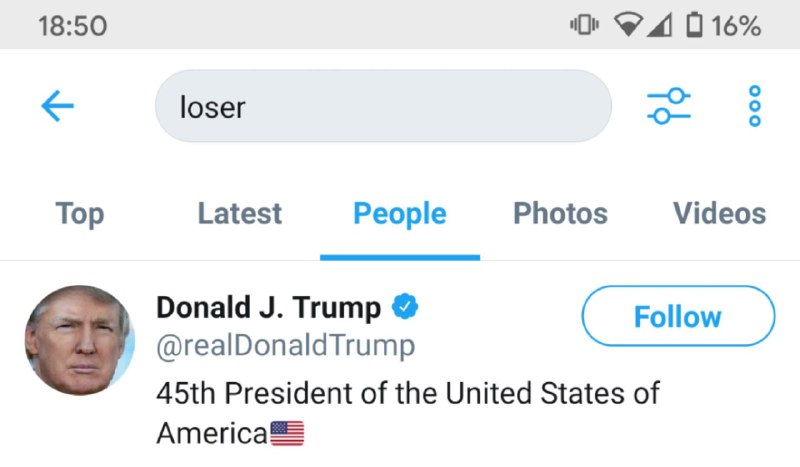800x467 pixels.
Task: Tap the battery status icon
Action: pyautogui.click(x=694, y=25)
